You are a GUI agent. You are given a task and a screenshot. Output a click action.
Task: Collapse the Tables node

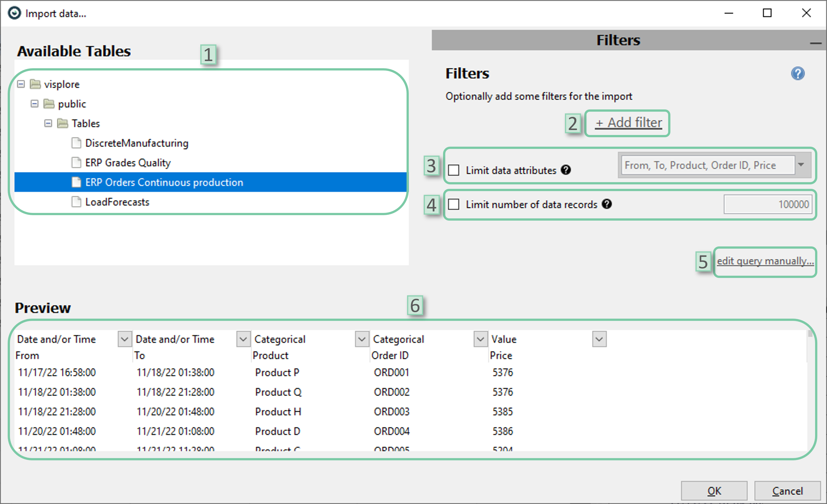48,124
